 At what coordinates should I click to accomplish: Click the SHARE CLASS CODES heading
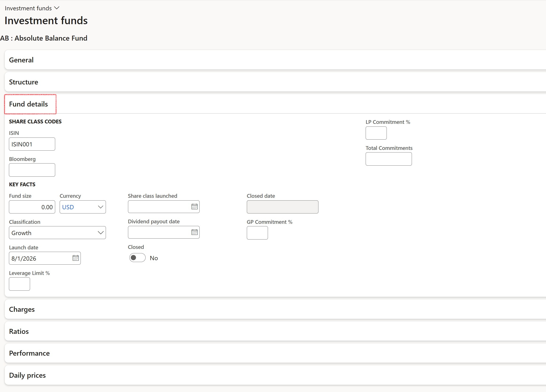click(x=35, y=122)
